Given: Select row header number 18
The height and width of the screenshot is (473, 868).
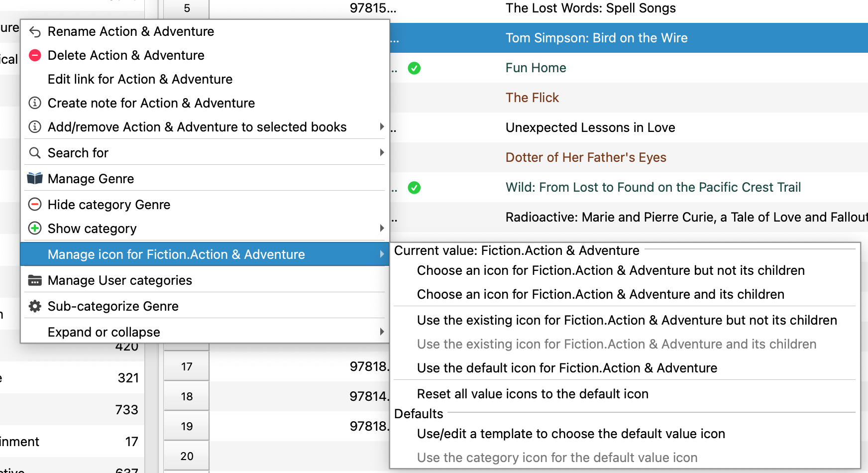Looking at the screenshot, I should click(x=187, y=396).
